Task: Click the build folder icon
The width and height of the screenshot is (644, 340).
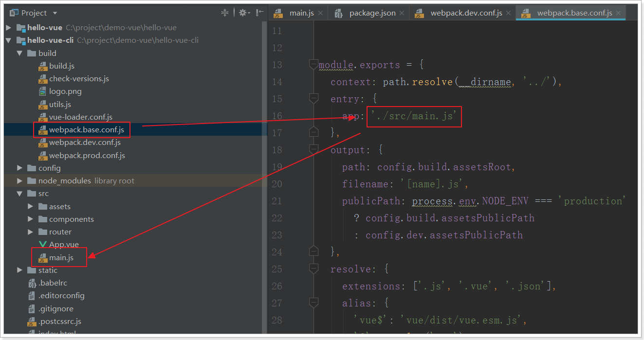Action: pyautogui.click(x=32, y=53)
